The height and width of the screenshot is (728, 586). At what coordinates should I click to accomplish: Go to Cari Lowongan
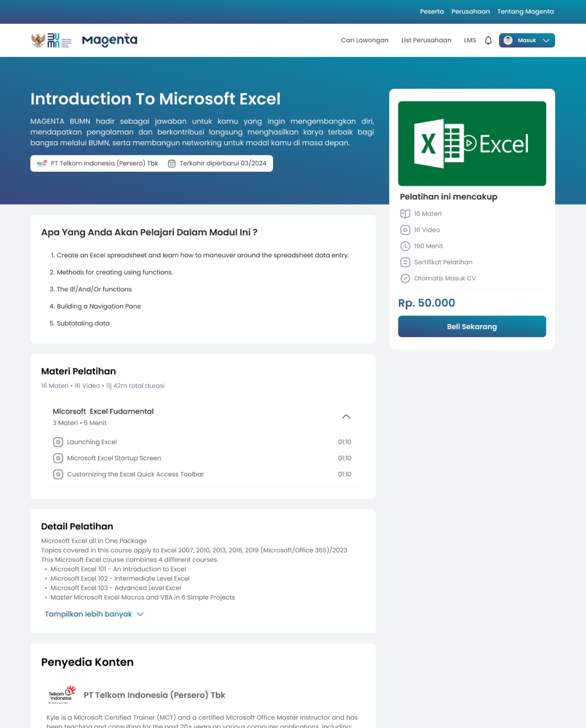pos(365,40)
